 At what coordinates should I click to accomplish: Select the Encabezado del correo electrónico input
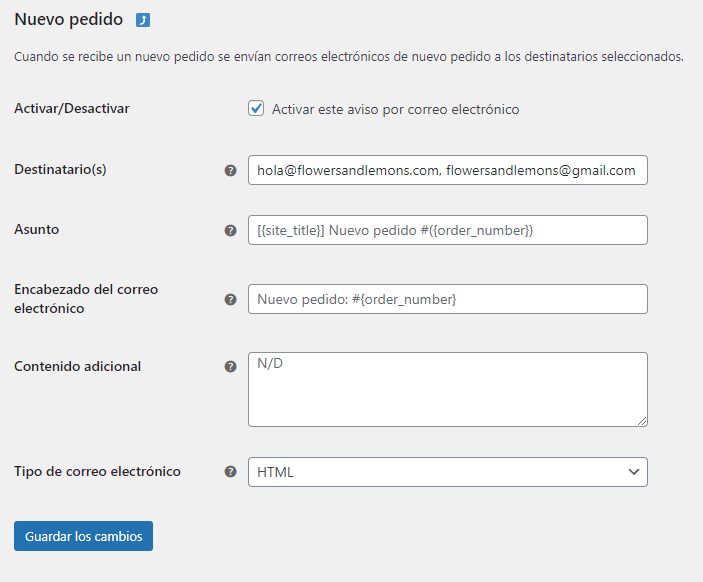tap(447, 299)
